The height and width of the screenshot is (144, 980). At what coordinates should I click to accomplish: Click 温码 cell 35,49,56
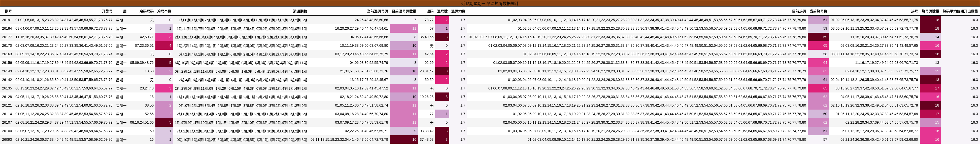point(426,37)
